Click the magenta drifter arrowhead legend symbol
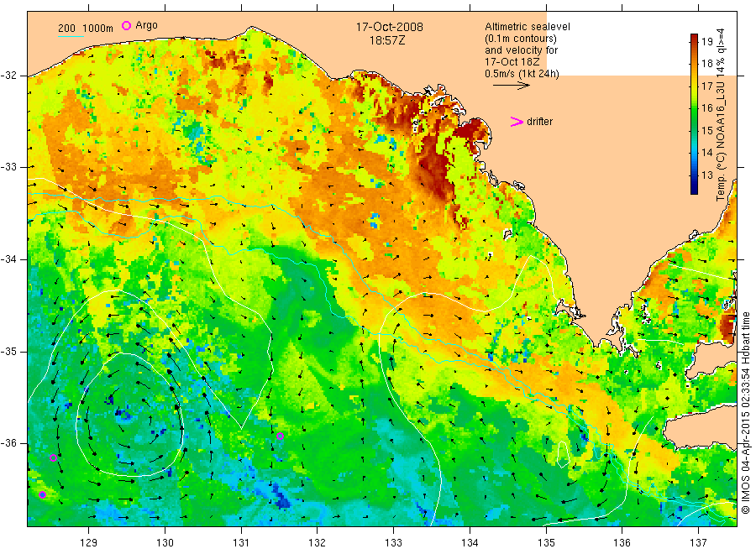Viewport: 756px width, 554px height. tap(517, 122)
